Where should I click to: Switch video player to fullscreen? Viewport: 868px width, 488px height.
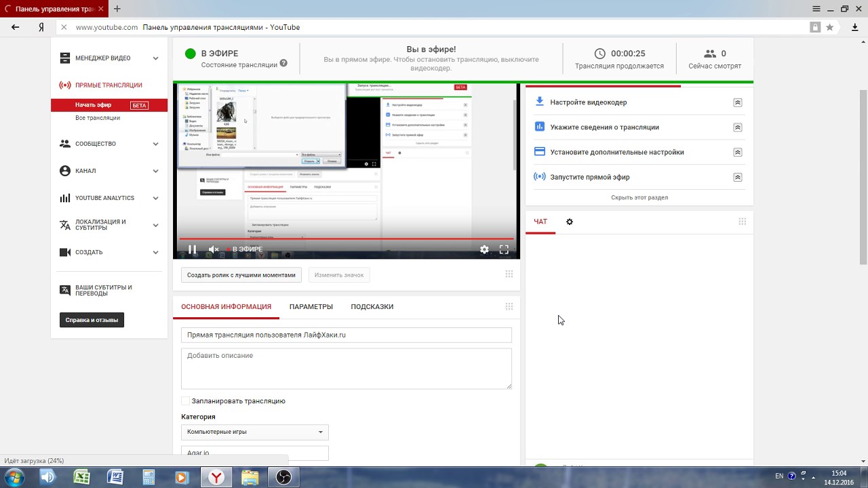[x=504, y=249]
